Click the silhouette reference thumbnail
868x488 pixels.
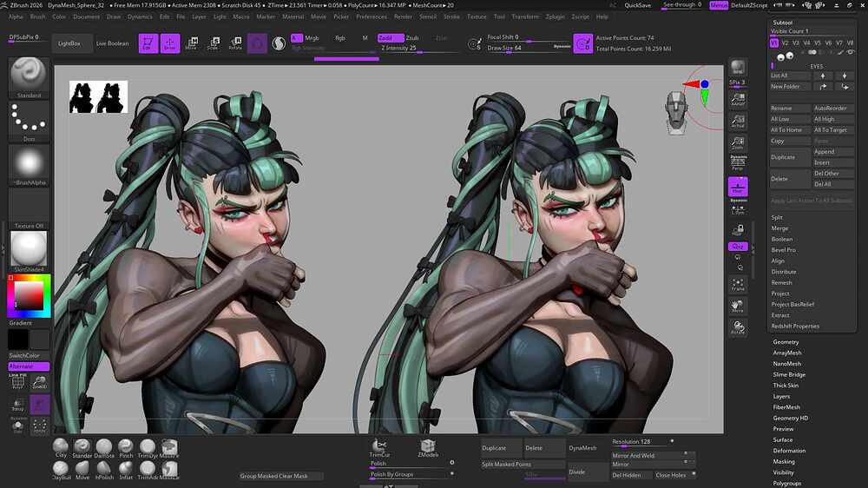(x=99, y=97)
